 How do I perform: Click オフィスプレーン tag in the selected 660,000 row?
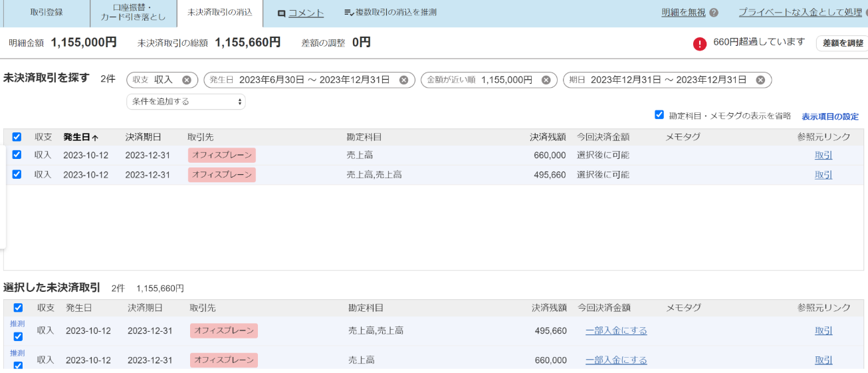coord(224,360)
